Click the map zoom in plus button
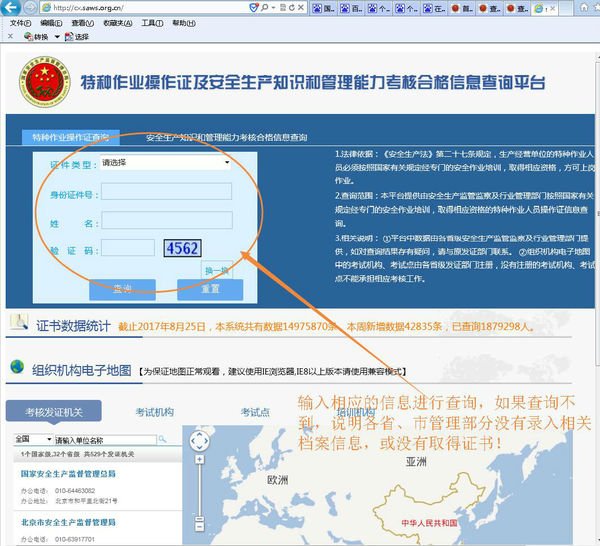 [200, 459]
